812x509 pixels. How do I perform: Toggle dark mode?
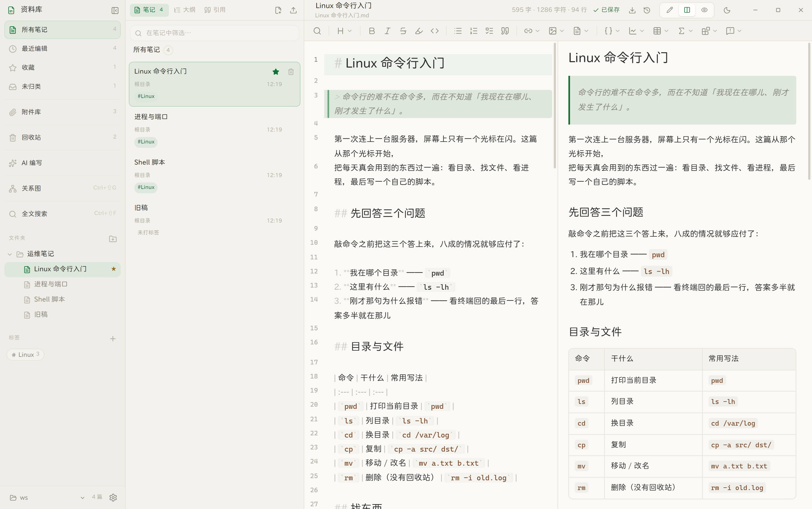[727, 11]
